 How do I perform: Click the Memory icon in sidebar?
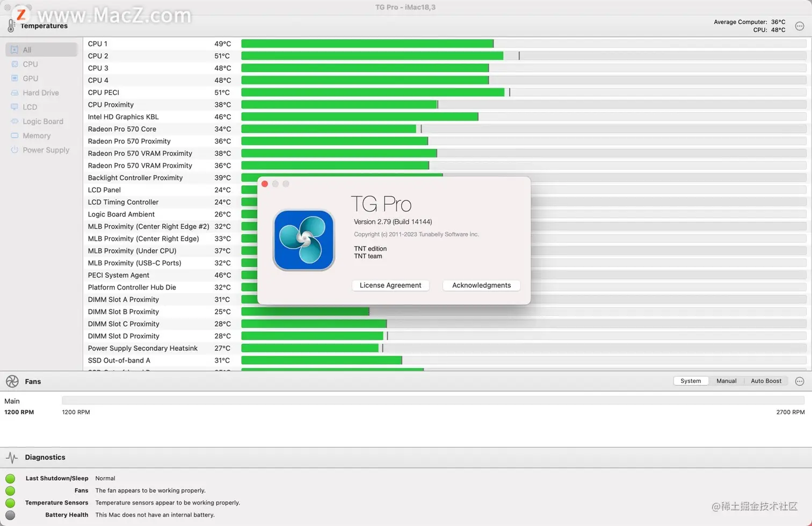tap(15, 135)
